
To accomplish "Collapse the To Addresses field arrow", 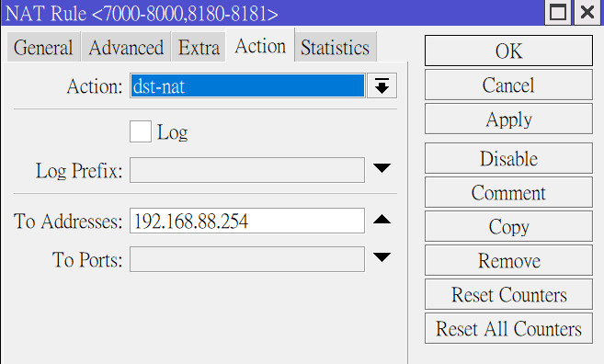I will (x=382, y=220).
